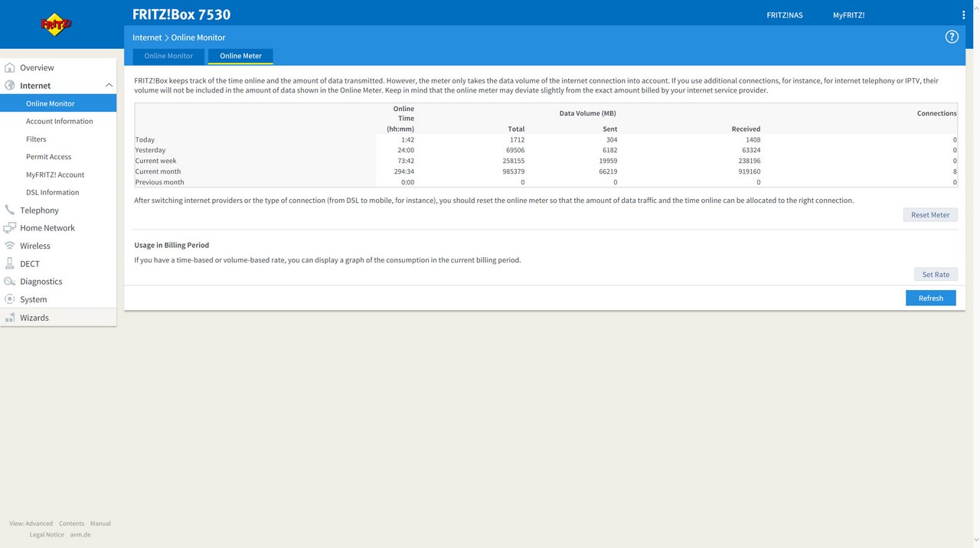Click Current week total value 258155
980x548 pixels.
512,161
